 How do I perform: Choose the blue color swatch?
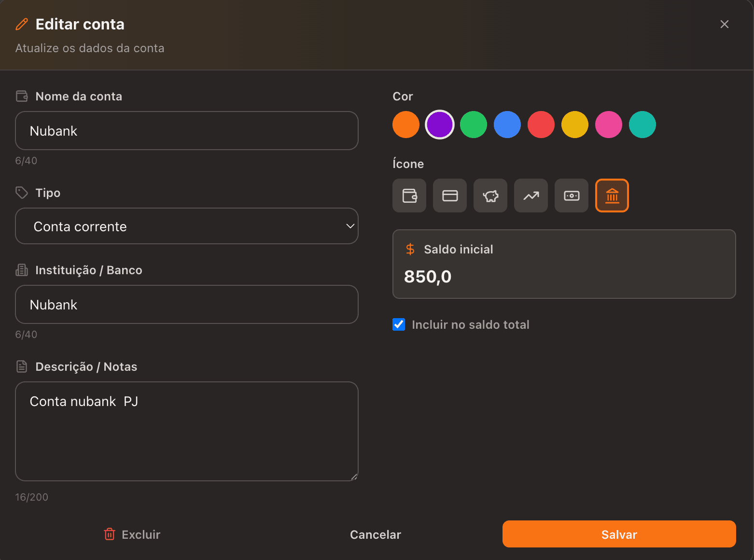click(507, 125)
